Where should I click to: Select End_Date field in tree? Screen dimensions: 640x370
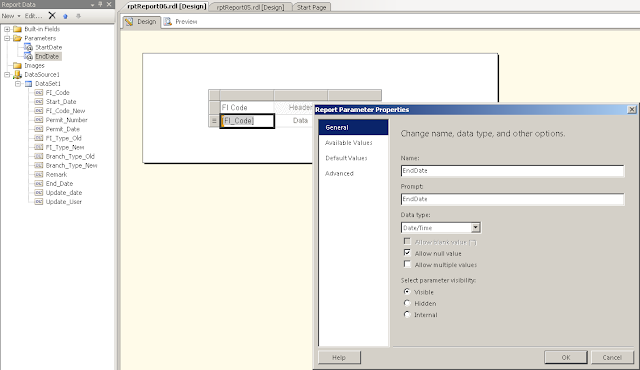pos(59,184)
